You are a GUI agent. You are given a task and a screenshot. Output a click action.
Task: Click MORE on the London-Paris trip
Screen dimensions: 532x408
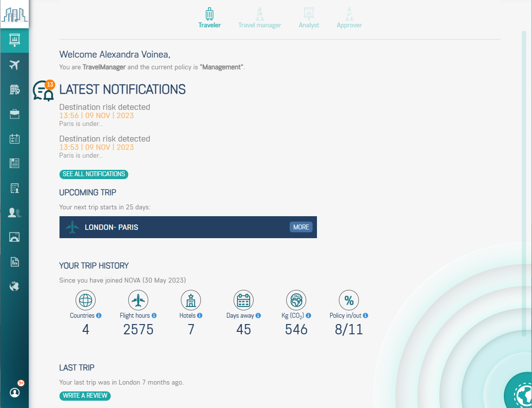click(x=301, y=227)
